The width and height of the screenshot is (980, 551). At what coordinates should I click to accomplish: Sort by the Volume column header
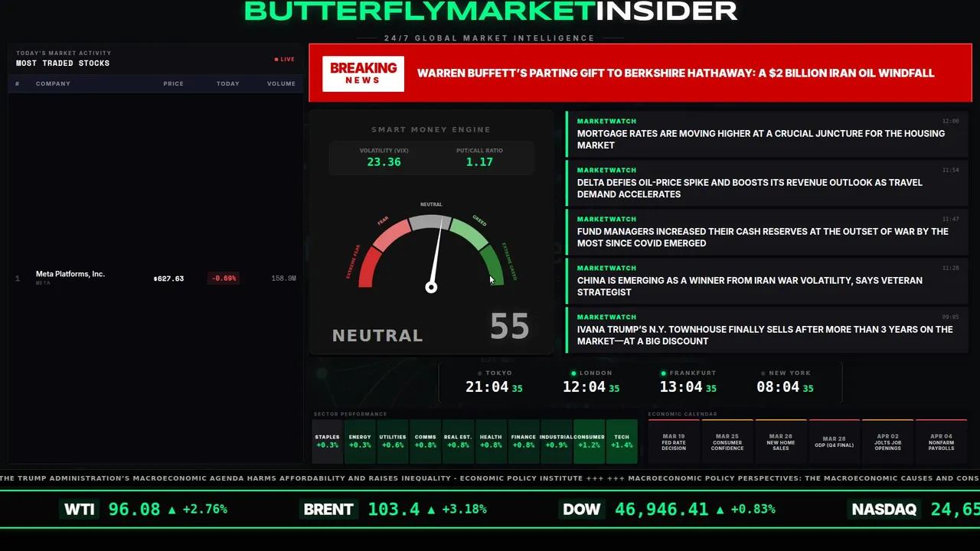click(x=282, y=83)
